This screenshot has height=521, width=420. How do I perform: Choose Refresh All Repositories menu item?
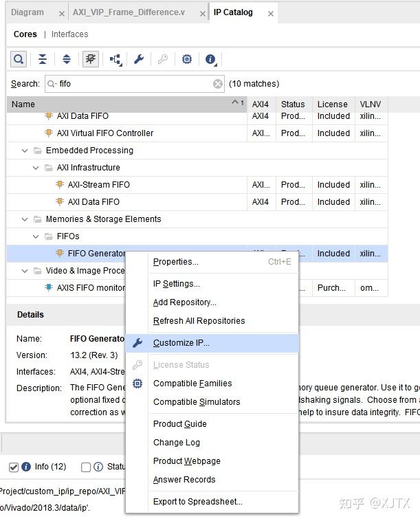(212, 321)
